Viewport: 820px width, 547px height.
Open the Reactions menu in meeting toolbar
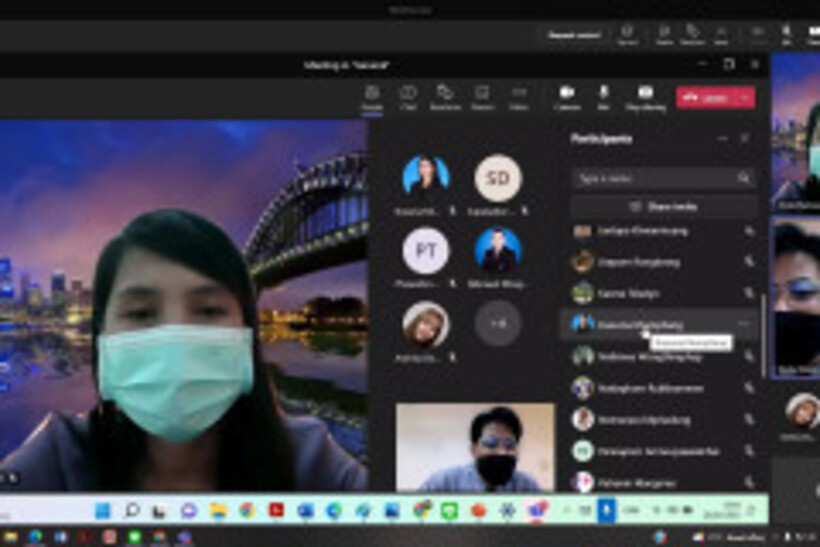tap(445, 96)
